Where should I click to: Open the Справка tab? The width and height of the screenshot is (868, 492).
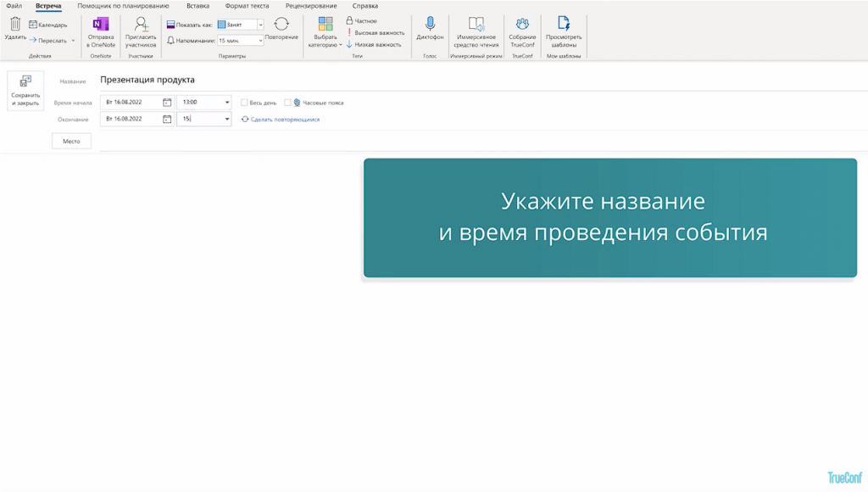[x=365, y=6]
